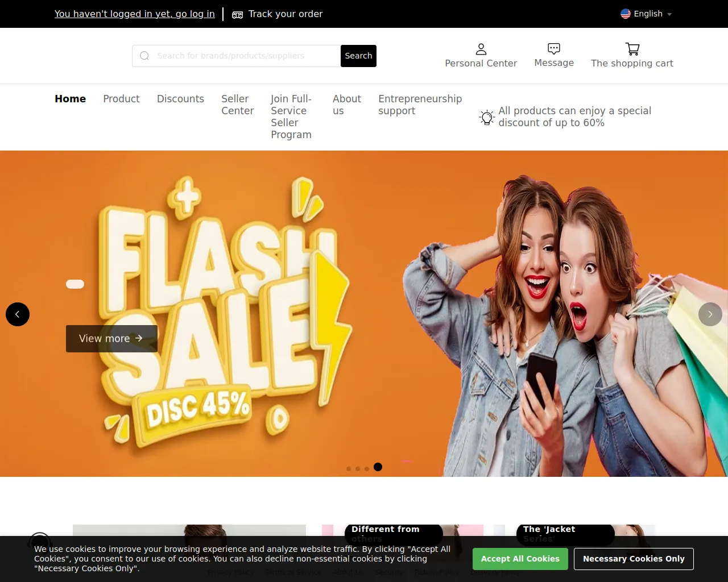
Task: Accept All Cookies
Action: pyautogui.click(x=520, y=559)
